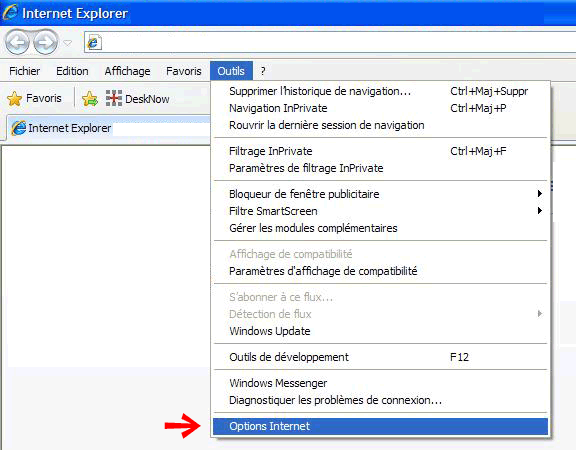The width and height of the screenshot is (576, 450).
Task: Click the Back navigation arrow button
Action: [17, 42]
